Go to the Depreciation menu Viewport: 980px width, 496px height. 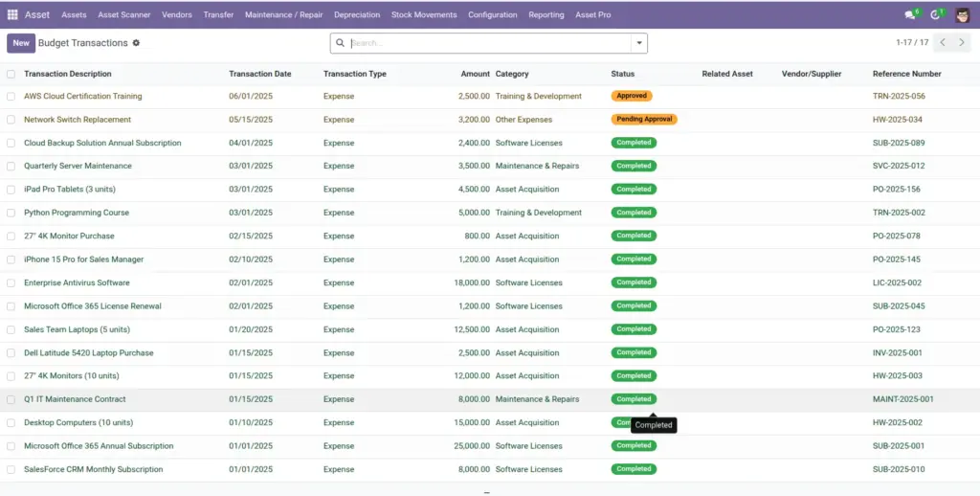point(357,14)
